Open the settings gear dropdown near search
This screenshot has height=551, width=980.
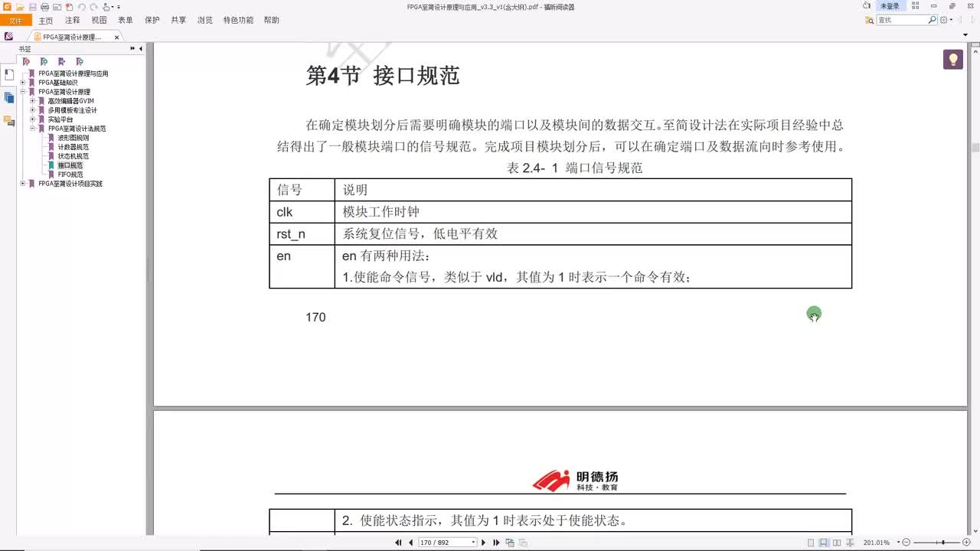(x=946, y=20)
